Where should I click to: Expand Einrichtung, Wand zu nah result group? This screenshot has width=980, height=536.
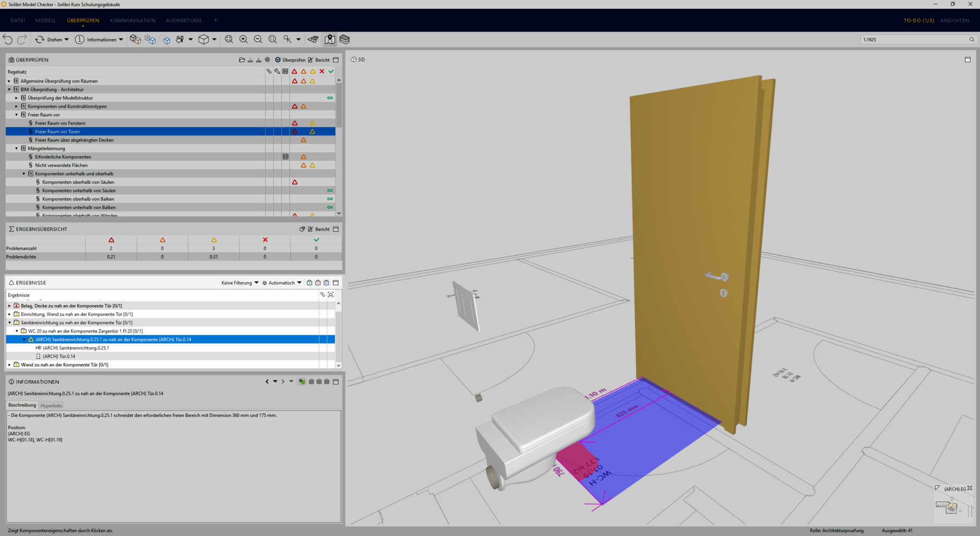(9, 314)
